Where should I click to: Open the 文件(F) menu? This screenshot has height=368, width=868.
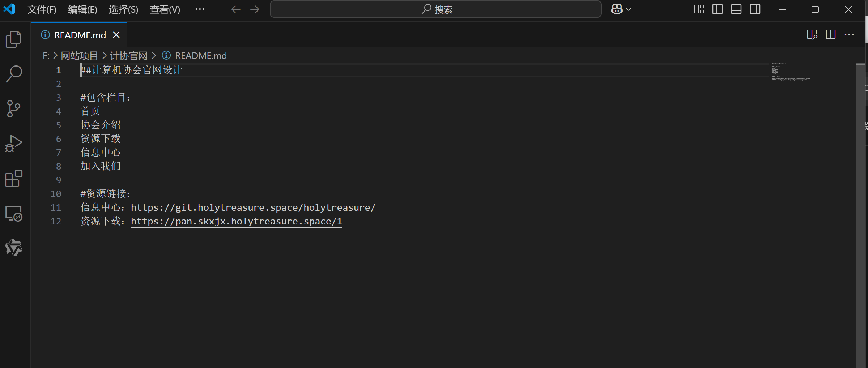[42, 9]
